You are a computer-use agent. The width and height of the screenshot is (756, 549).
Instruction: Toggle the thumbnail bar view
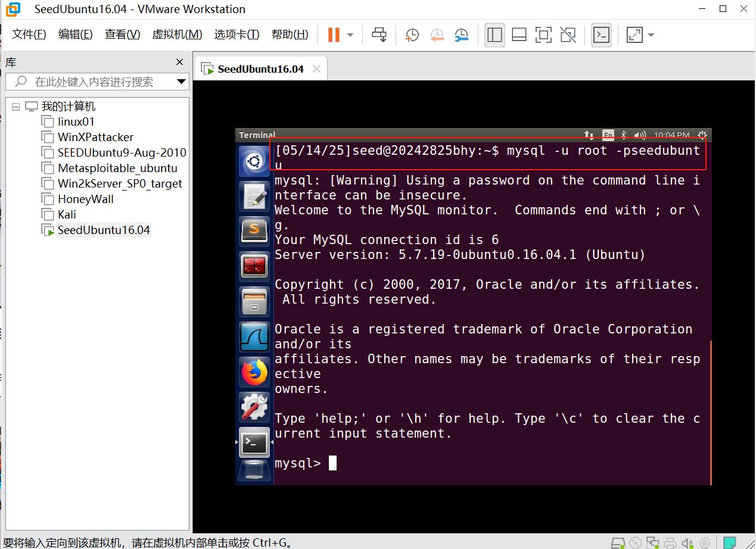pyautogui.click(x=519, y=35)
